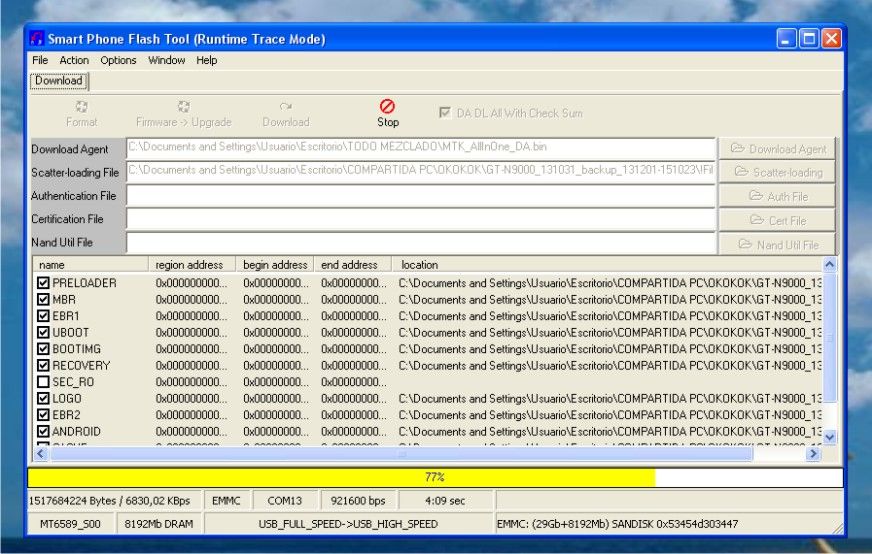The height and width of the screenshot is (554, 872).
Task: Select the PRELOADER row name
Action: tap(85, 283)
